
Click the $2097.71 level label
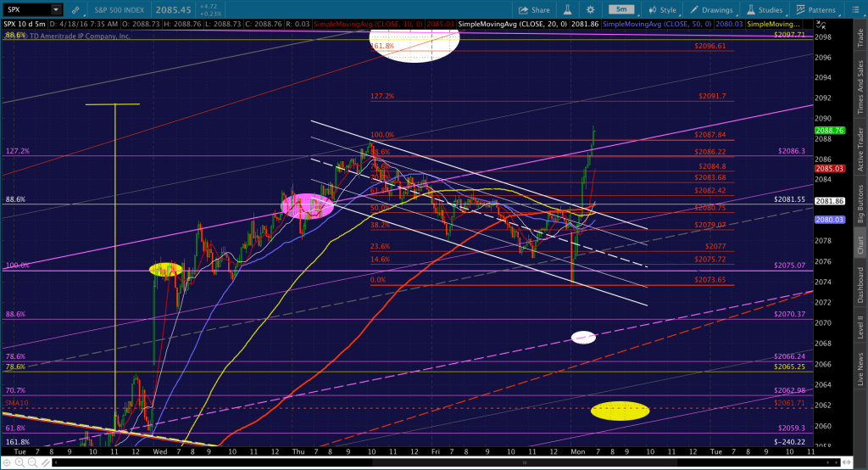pos(789,35)
